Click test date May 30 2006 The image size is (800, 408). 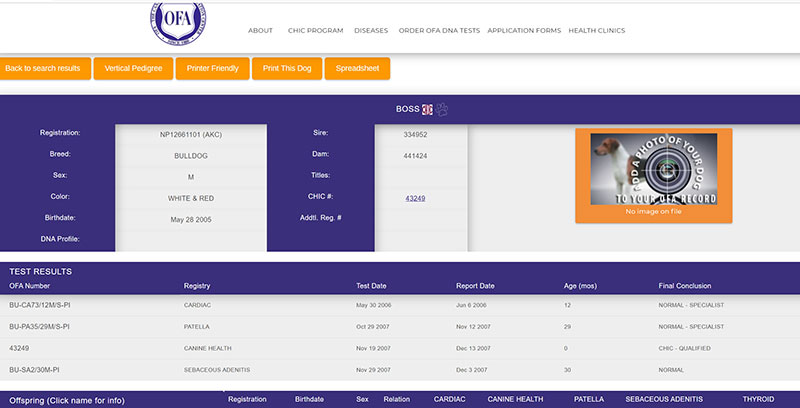coord(373,305)
